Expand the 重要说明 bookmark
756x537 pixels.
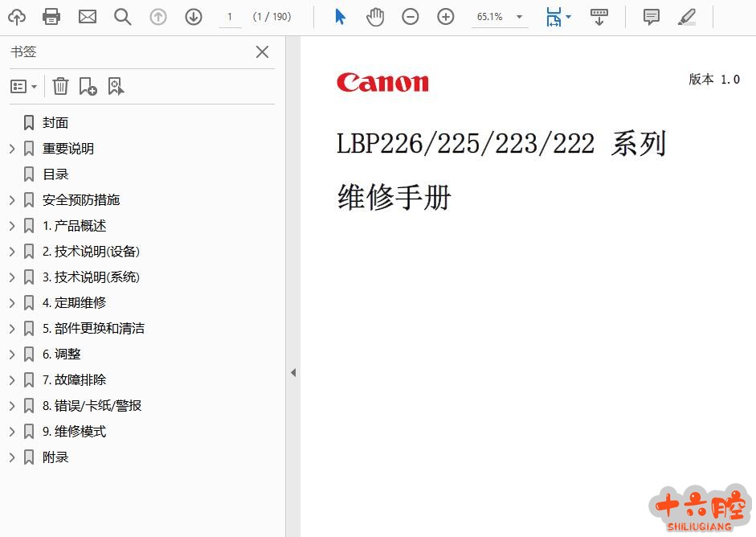tap(12, 149)
